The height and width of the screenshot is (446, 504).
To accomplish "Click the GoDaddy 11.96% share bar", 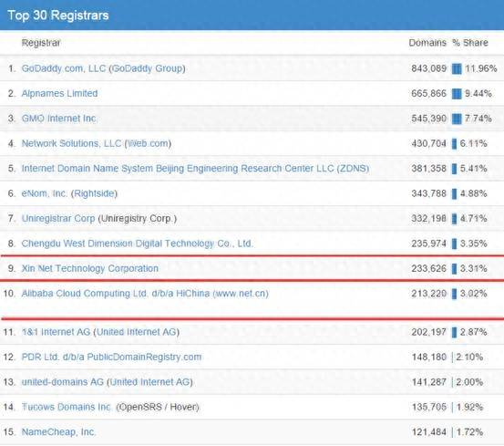I will click(457, 68).
